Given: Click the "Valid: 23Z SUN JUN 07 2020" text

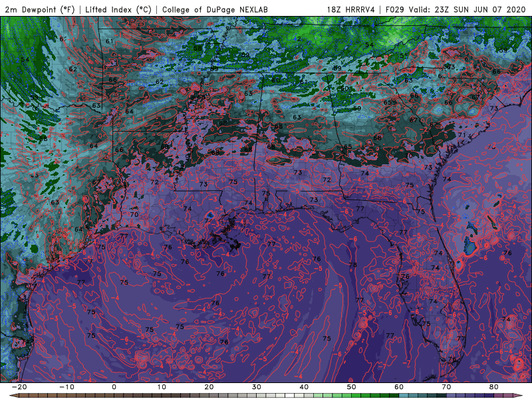Looking at the screenshot, I should pos(467,9).
